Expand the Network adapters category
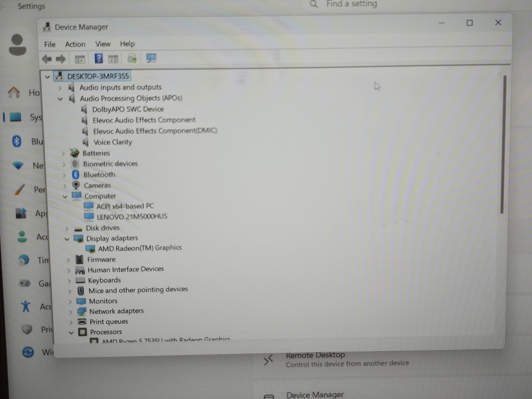The height and width of the screenshot is (399, 532). 70,312
